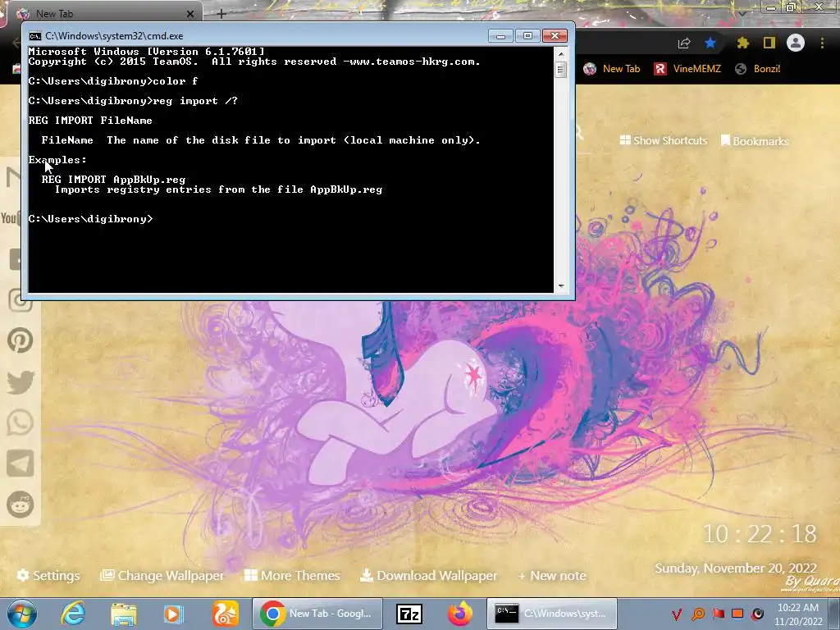Open WhatsApp from the left sidebar
This screenshot has height=630, width=840.
21,422
